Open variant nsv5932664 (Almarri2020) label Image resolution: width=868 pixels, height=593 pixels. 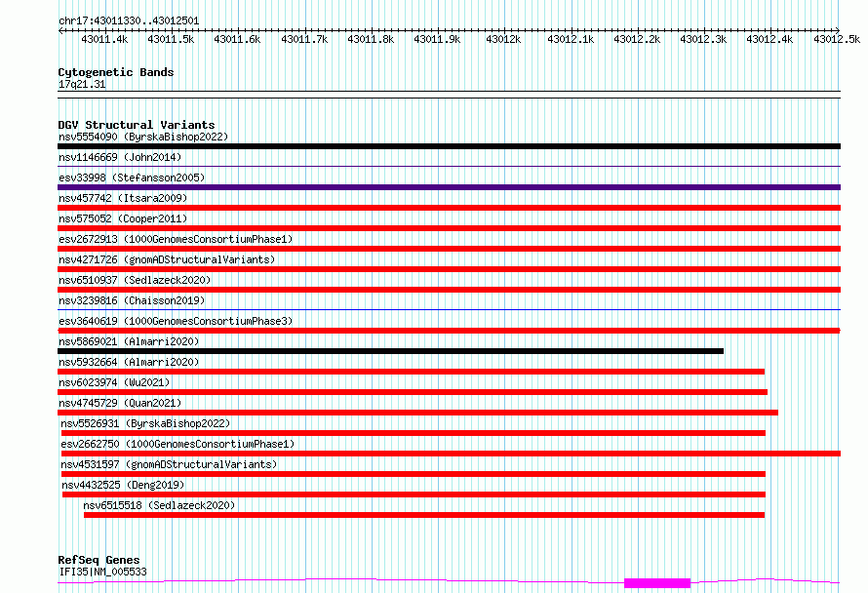click(129, 362)
